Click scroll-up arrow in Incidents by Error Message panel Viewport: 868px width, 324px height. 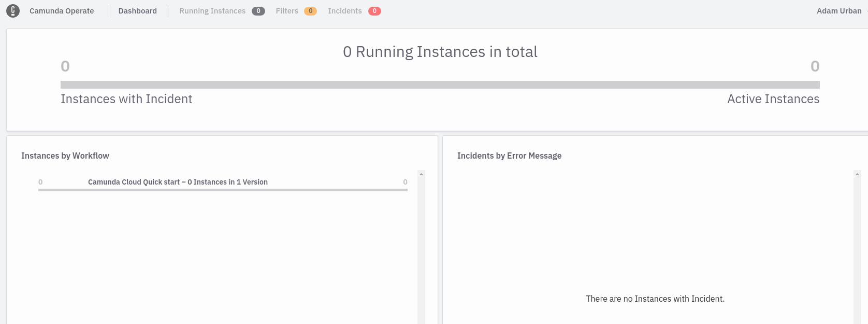[x=857, y=174]
